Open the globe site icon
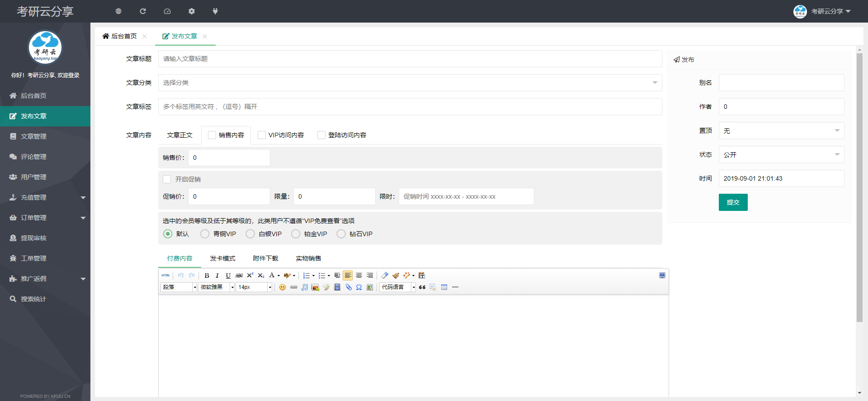The image size is (868, 401). click(118, 11)
